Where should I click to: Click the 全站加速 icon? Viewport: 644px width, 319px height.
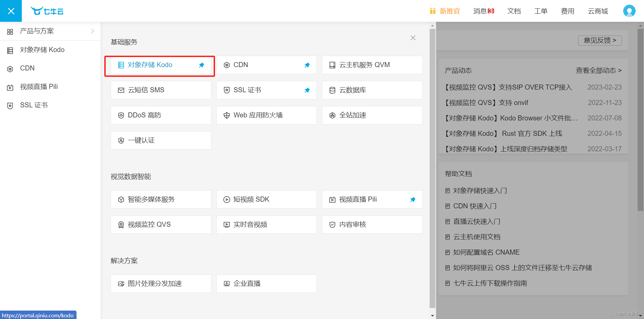332,115
